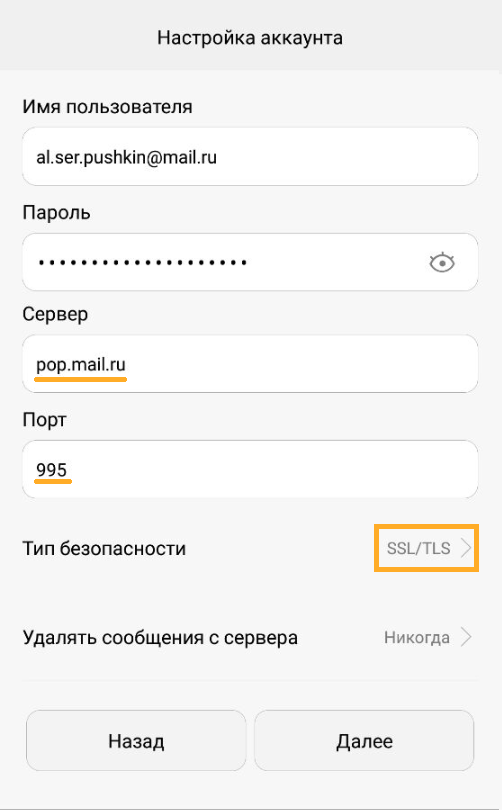Tap the Удалять сообщения с сервера label
The height and width of the screenshot is (810, 502).
click(x=160, y=637)
